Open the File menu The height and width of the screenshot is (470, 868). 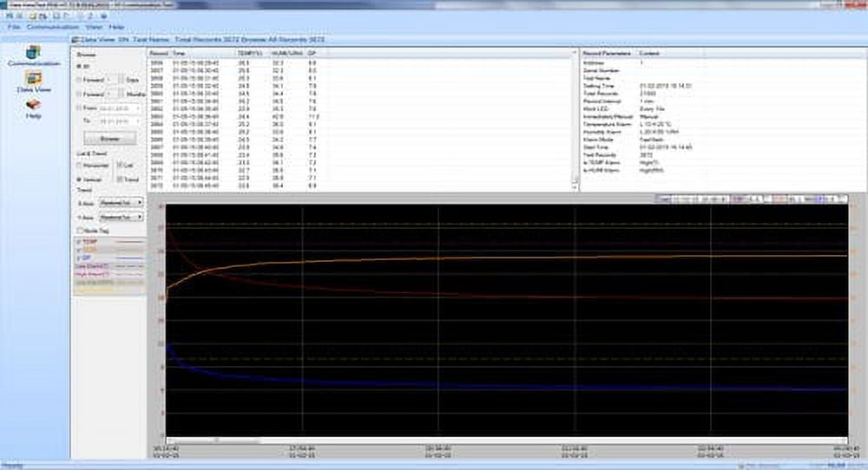pos(13,27)
